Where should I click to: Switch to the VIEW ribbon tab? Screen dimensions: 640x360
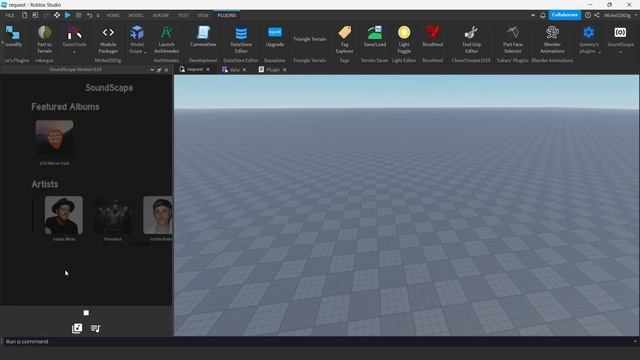[x=203, y=15]
